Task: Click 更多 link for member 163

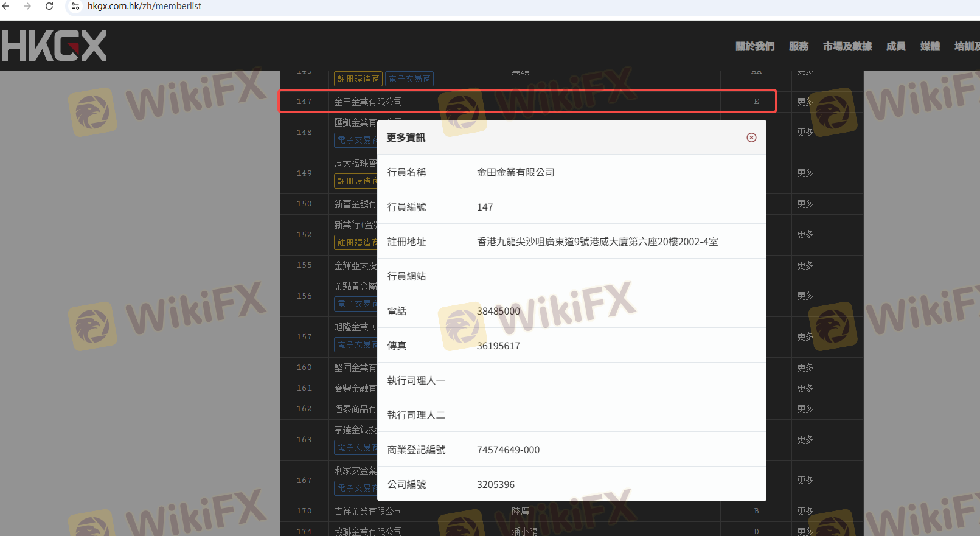Action: pyautogui.click(x=805, y=439)
